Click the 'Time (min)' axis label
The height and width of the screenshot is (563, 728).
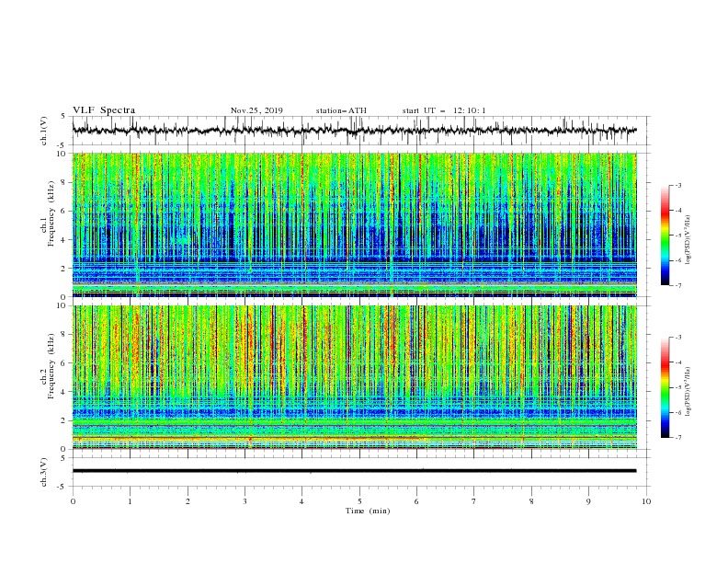[x=368, y=511]
